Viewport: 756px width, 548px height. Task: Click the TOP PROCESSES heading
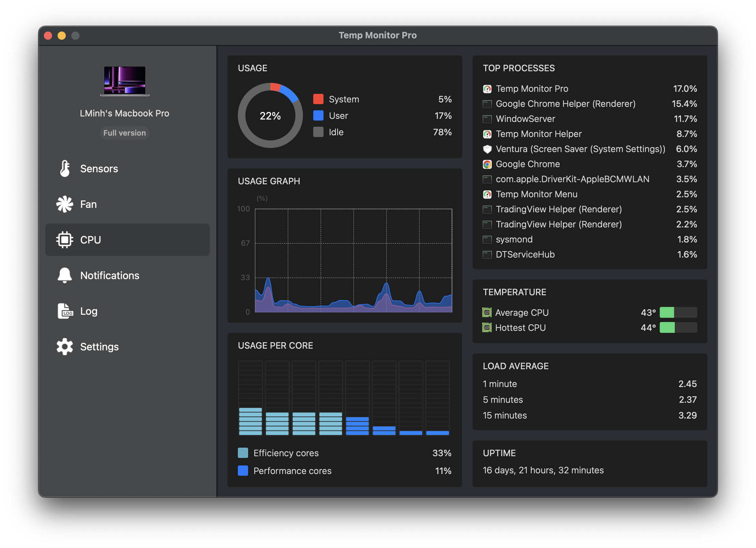519,68
